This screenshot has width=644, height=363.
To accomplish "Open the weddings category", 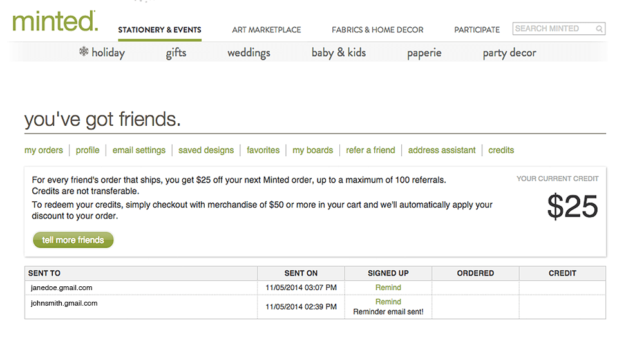I will (249, 53).
